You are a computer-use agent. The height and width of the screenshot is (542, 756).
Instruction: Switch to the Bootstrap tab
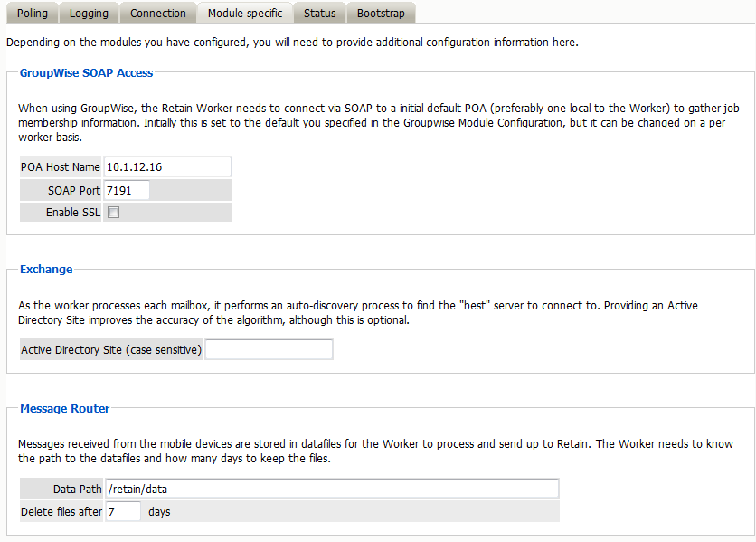coord(381,14)
